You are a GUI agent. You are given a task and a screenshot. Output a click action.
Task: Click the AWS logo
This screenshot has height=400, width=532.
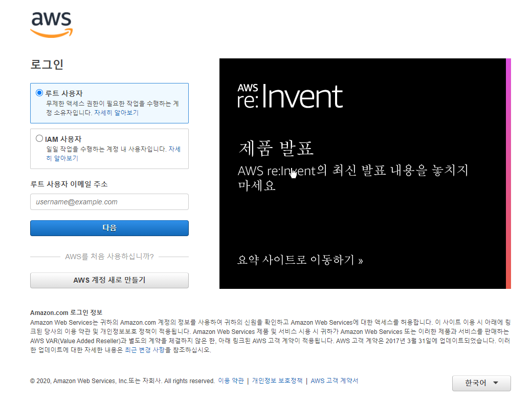(52, 25)
